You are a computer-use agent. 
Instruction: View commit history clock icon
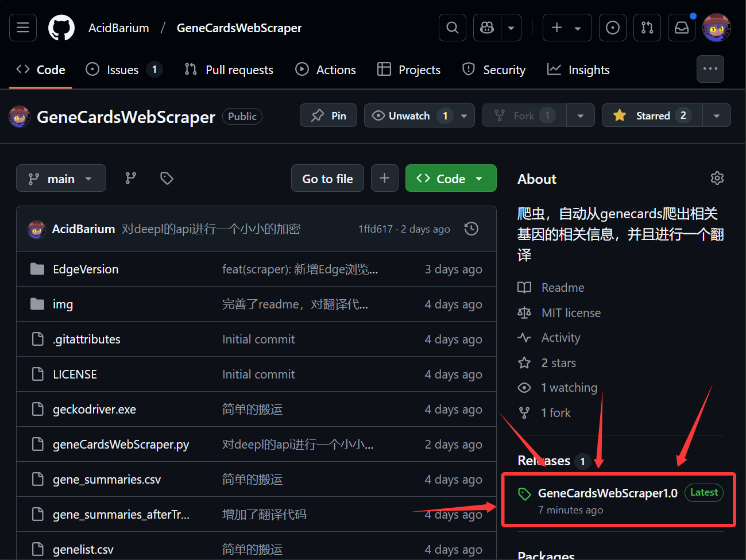471,229
